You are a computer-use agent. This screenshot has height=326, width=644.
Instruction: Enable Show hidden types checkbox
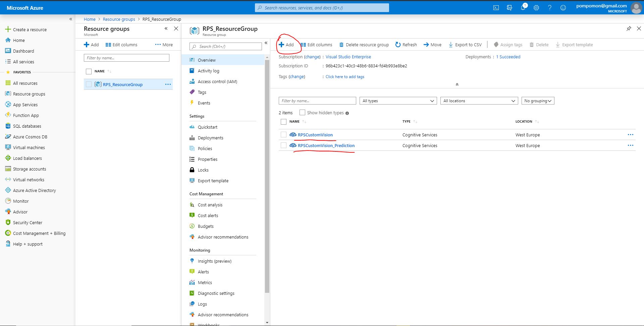coord(302,113)
